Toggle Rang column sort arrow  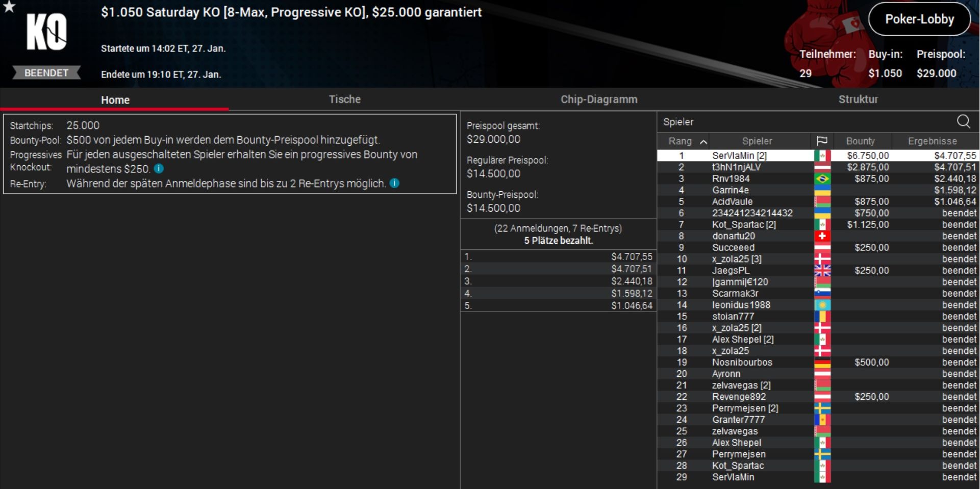(x=703, y=142)
